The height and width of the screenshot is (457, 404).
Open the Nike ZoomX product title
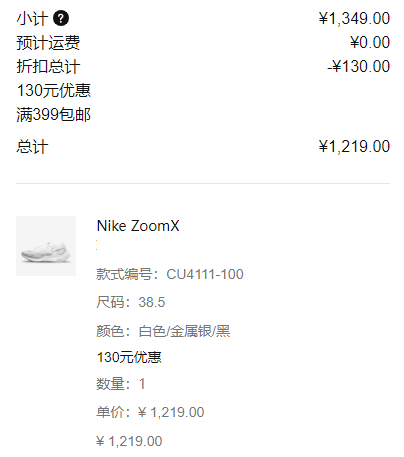coord(138,226)
